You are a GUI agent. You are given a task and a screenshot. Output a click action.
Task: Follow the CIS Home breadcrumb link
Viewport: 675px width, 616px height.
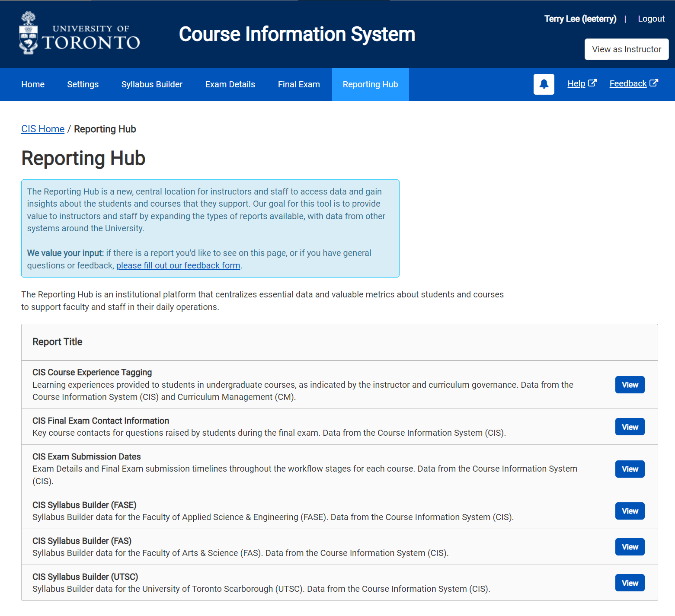(x=43, y=129)
